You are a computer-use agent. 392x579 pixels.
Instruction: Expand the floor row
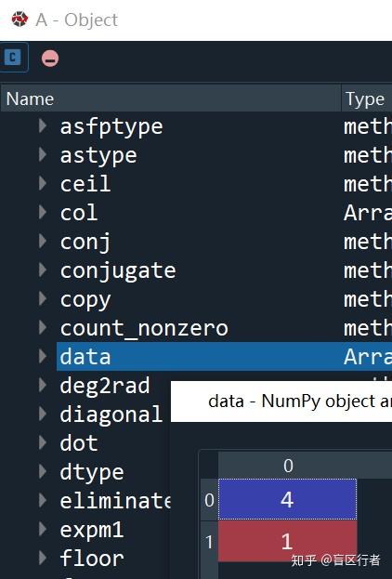tap(43, 558)
